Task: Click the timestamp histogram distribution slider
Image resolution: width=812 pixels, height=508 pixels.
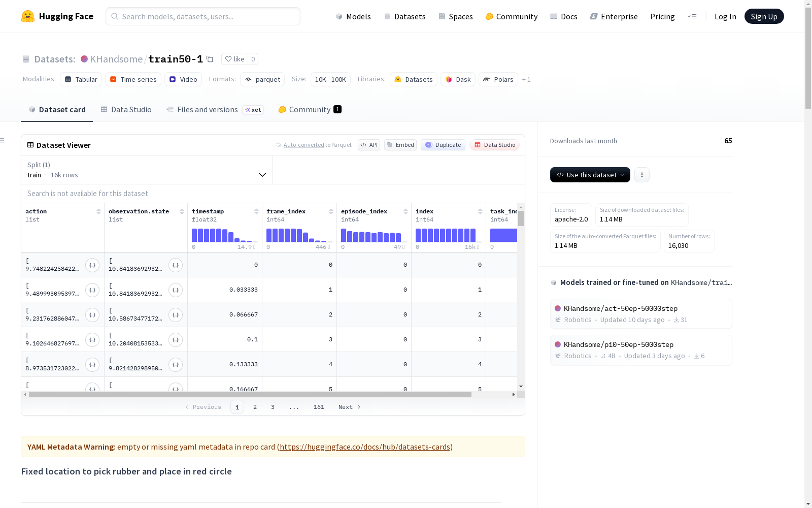Action: pyautogui.click(x=224, y=235)
